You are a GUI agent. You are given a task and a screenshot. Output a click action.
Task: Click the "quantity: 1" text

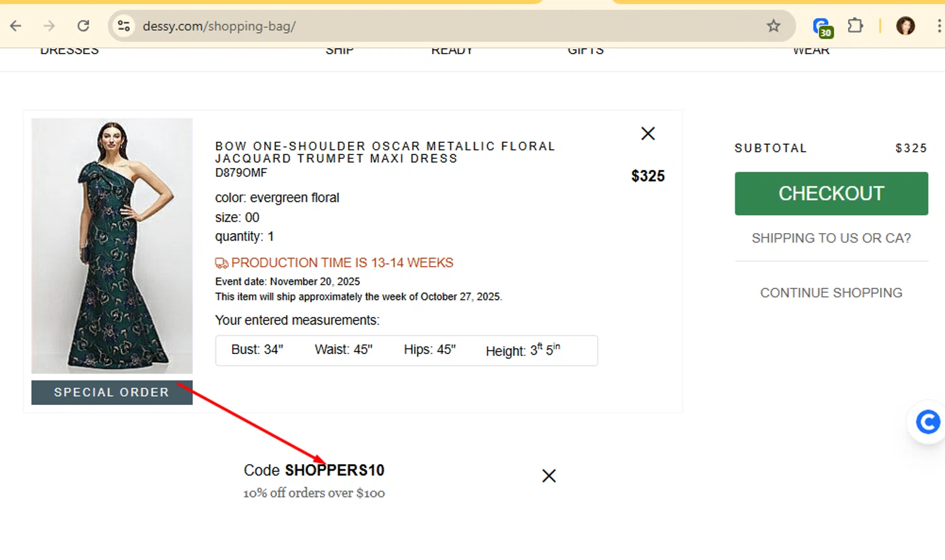coord(244,237)
